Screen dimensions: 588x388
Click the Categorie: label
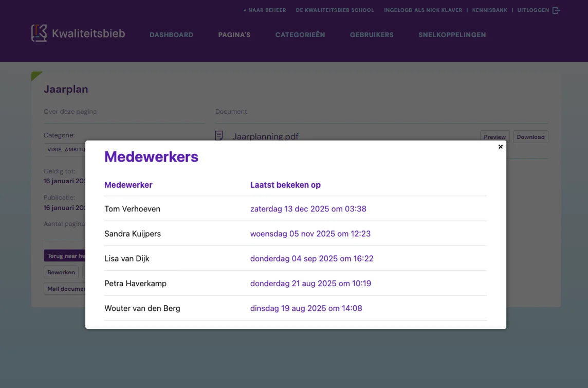pyautogui.click(x=59, y=135)
